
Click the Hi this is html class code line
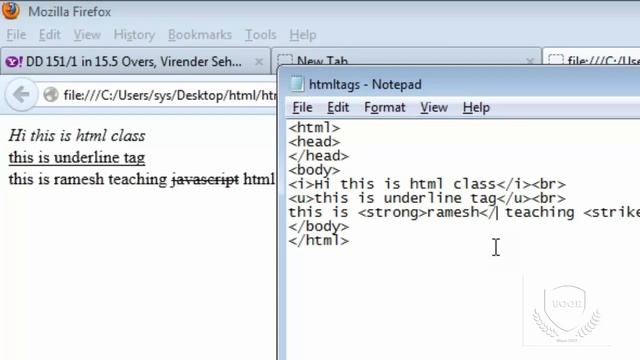pos(427,184)
